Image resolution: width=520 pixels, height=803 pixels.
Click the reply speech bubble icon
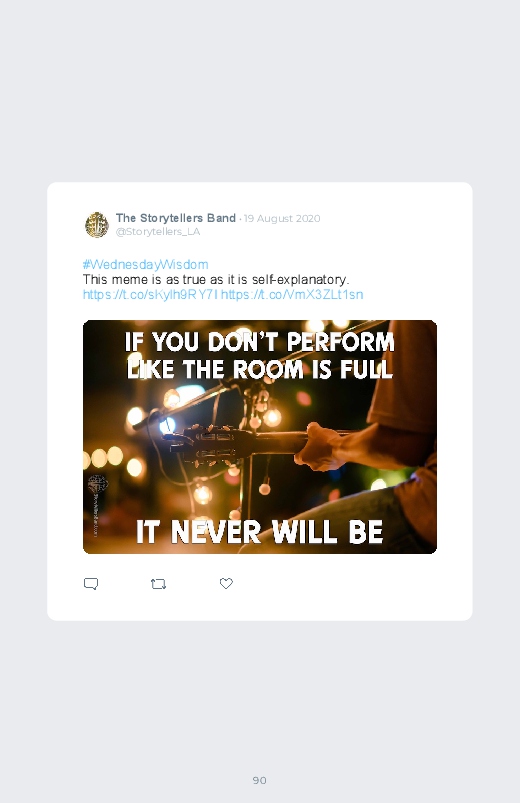pyautogui.click(x=91, y=584)
